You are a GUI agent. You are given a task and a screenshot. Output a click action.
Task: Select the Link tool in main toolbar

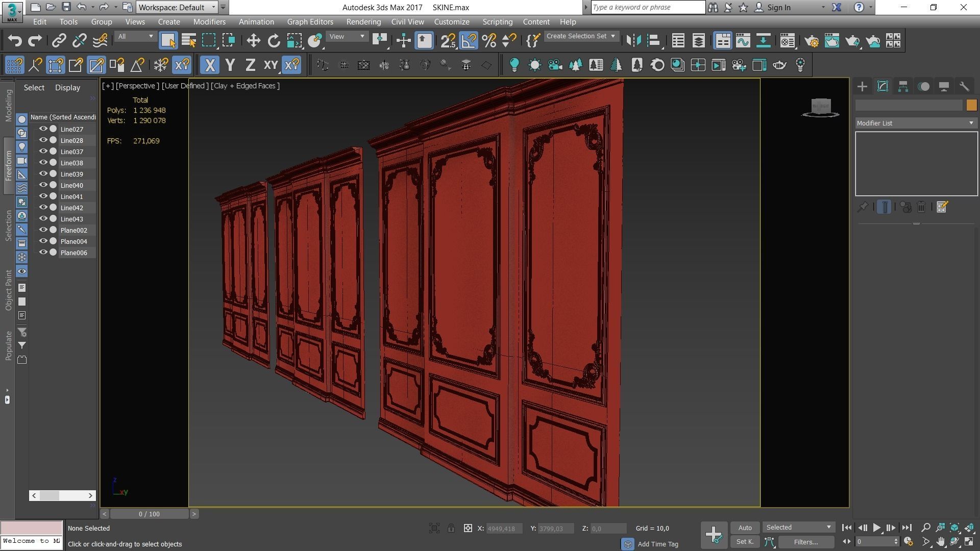(59, 40)
